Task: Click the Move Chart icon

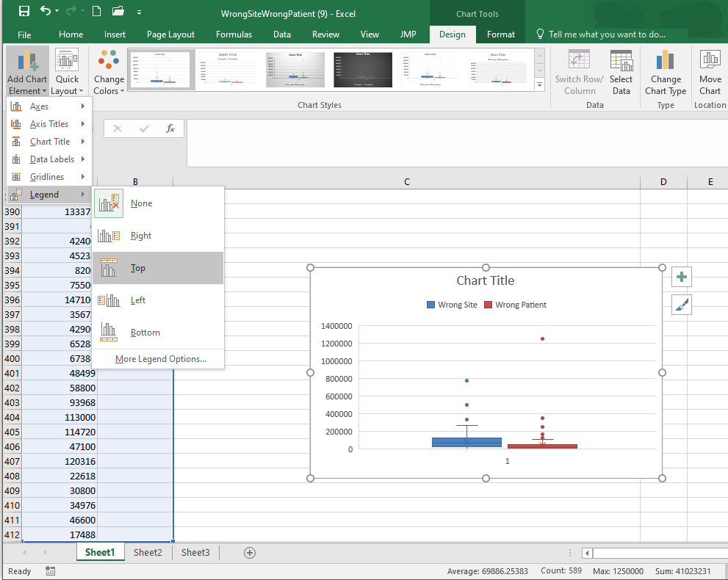Action: click(710, 72)
